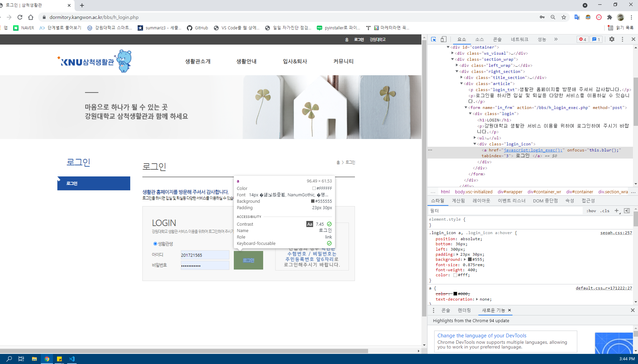The image size is (638, 364).
Task: Open the Chrome extensions puzzle icon
Action: 610,17
